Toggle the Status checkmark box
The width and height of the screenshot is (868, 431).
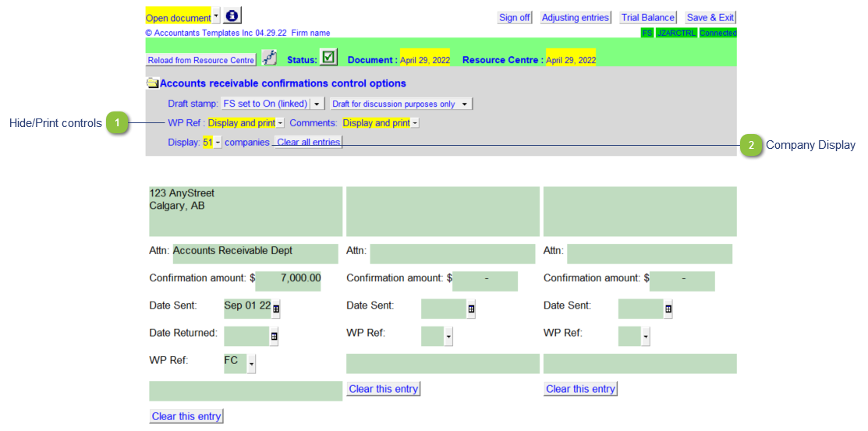(x=328, y=58)
